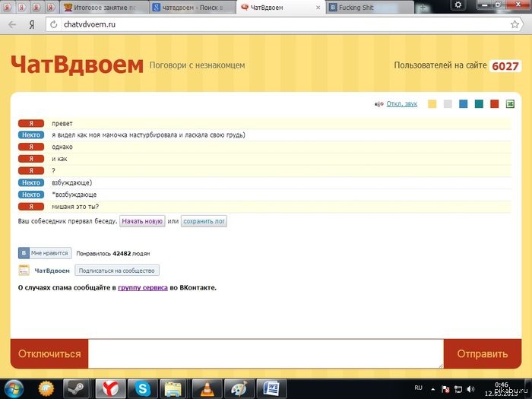Select the ЧатВдвоем tab
This screenshot has height=399, width=532.
coord(280,8)
